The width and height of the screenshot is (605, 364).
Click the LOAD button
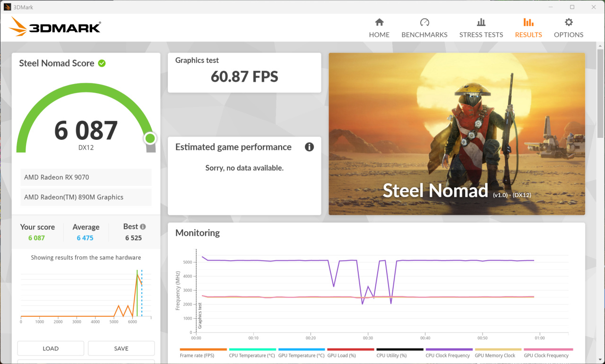(x=51, y=348)
